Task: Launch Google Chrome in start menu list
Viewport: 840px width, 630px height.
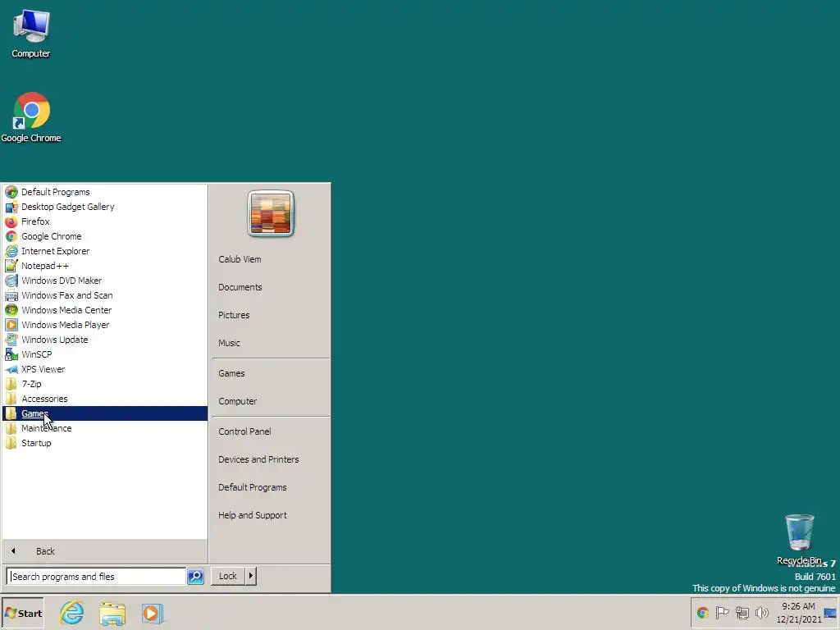Action: click(105, 236)
